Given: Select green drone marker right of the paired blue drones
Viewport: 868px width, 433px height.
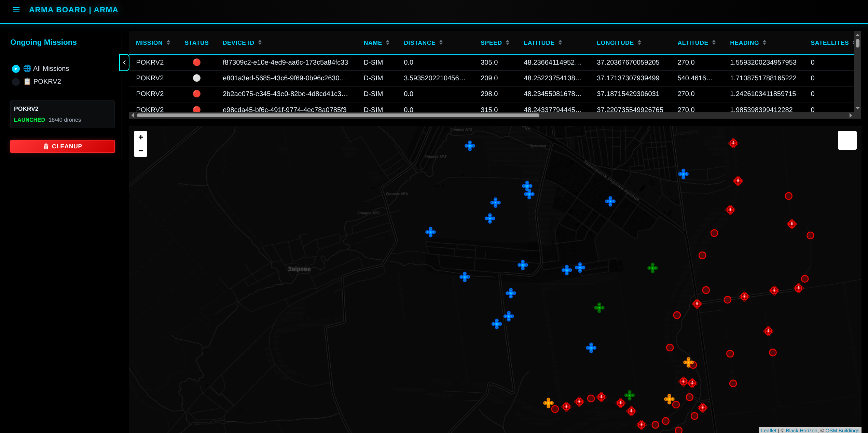Looking at the screenshot, I should click(x=652, y=268).
